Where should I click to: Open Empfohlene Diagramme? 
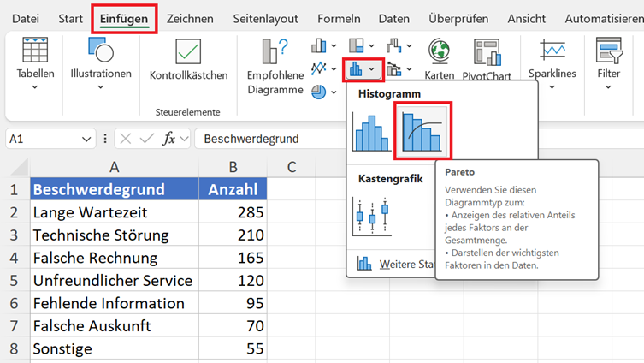tap(275, 67)
